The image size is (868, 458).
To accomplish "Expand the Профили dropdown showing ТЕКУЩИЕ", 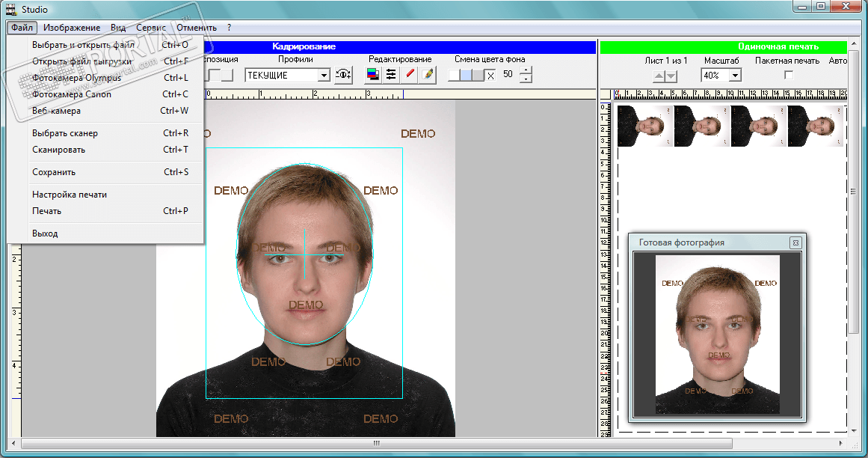I will [324, 75].
